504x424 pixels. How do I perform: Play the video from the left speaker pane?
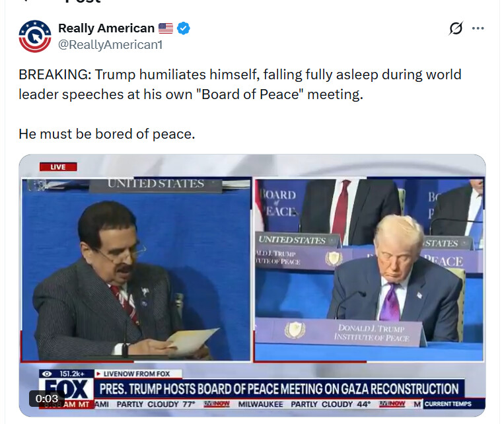136,269
